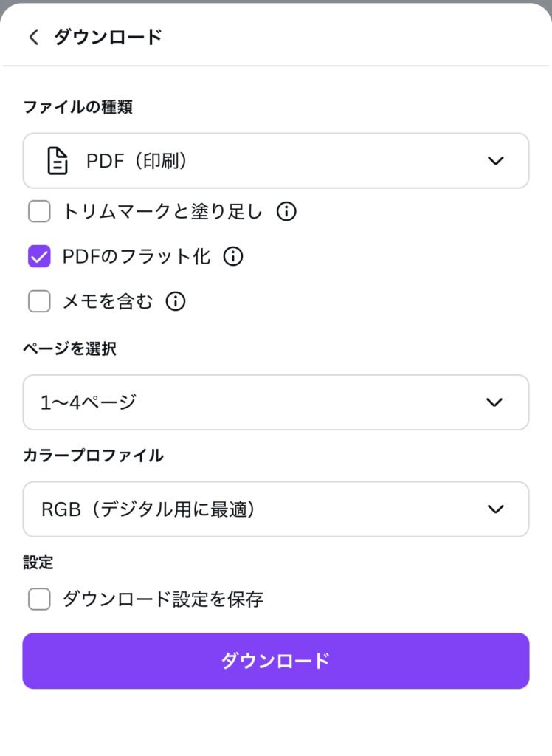Click the ダウンロード header title
The image size is (552, 756).
coord(108,37)
